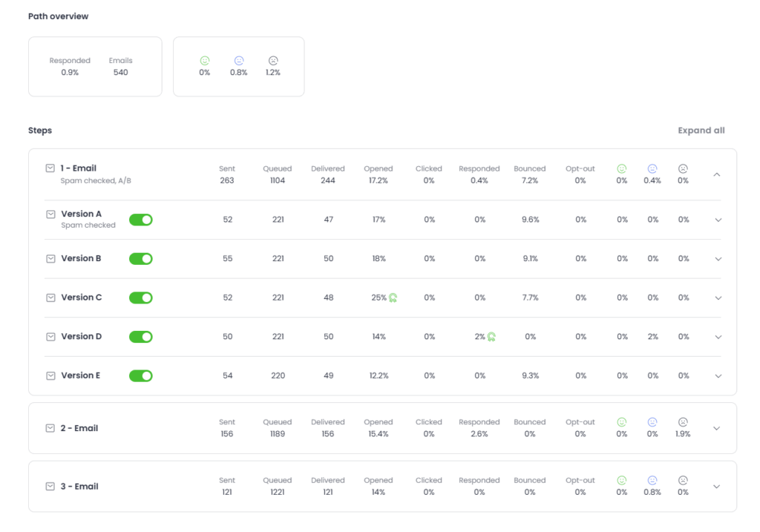Turn off the Version C toggle
Screen dimensions: 760x532
click(x=140, y=298)
